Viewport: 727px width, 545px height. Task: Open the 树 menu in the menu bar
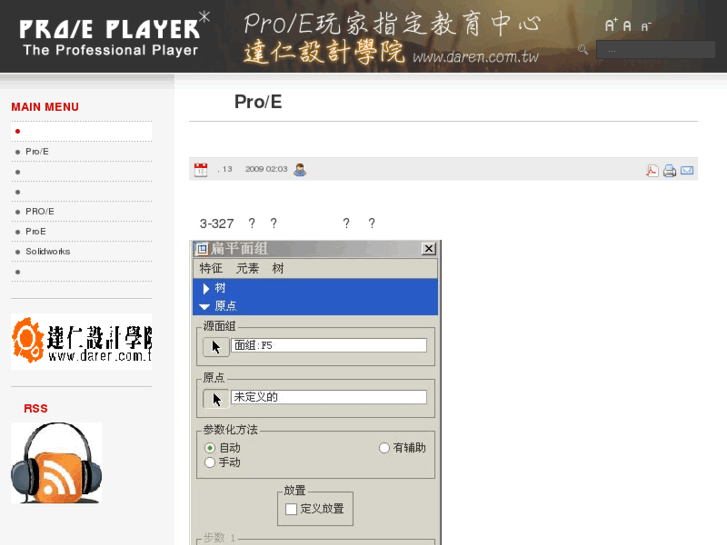tap(278, 268)
